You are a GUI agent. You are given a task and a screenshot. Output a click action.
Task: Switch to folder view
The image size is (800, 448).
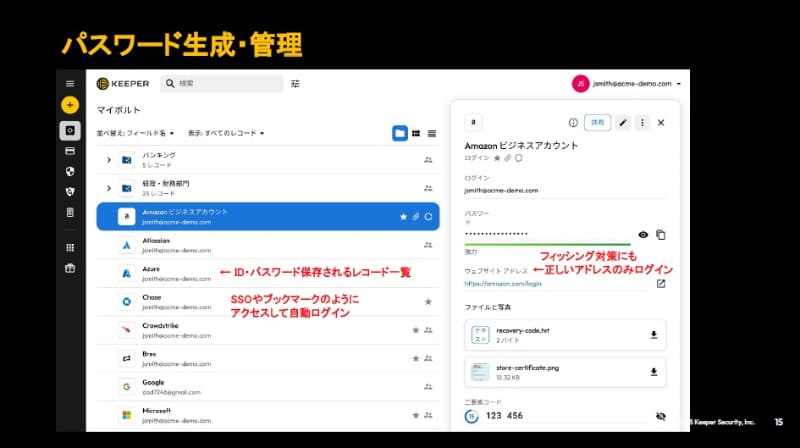click(x=400, y=133)
